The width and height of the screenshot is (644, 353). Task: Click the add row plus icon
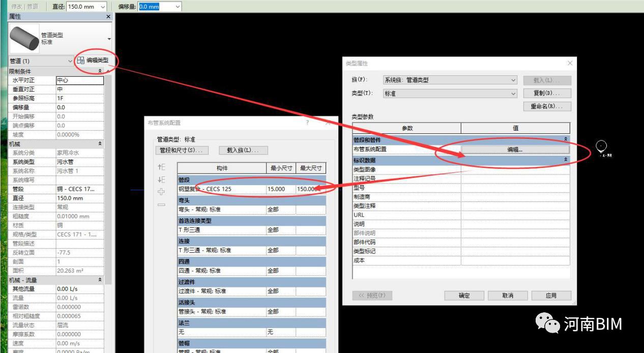coord(161,192)
